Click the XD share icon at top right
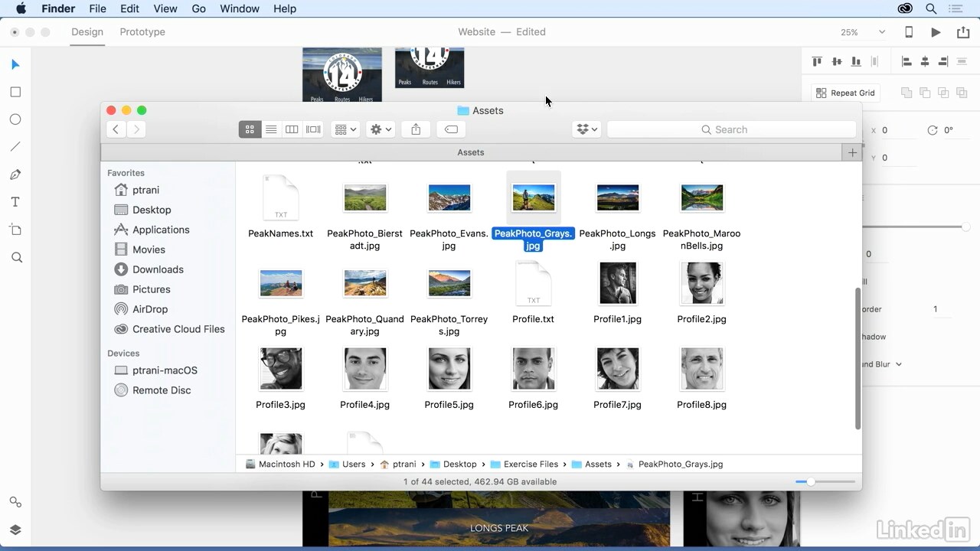 click(x=963, y=32)
